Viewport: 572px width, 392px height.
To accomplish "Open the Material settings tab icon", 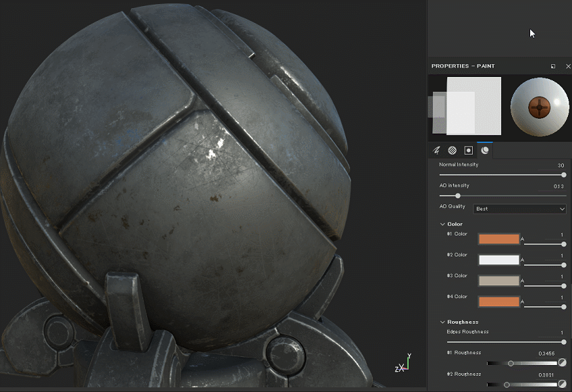I will tap(485, 150).
